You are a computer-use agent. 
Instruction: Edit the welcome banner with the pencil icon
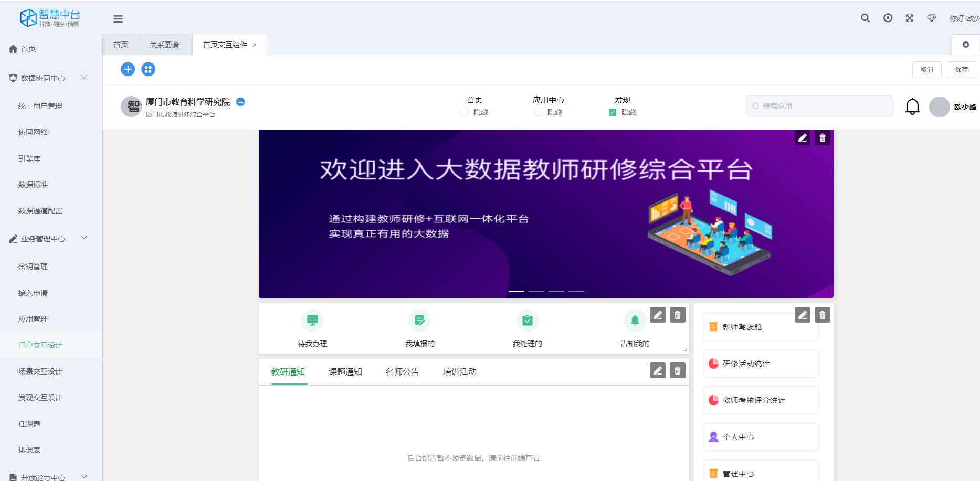click(802, 137)
